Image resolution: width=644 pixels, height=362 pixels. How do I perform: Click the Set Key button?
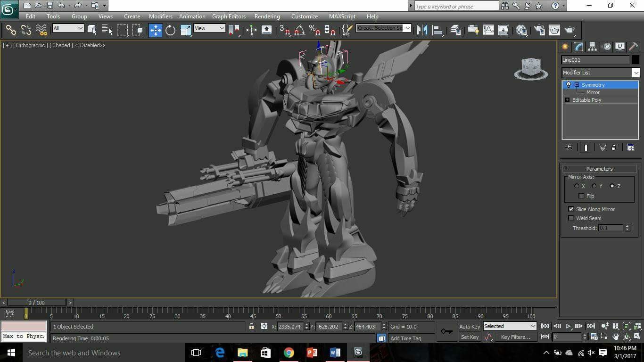pos(470,337)
